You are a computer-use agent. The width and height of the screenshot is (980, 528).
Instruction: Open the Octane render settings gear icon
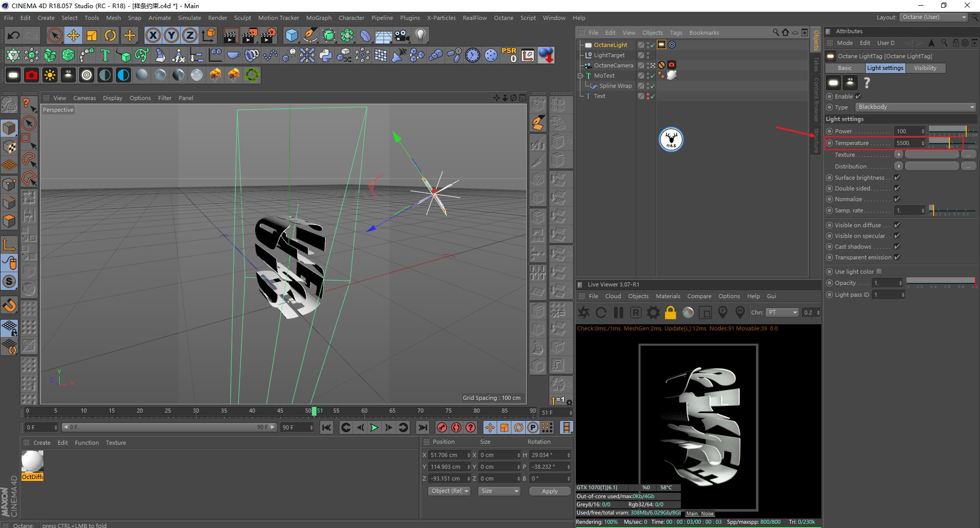coord(653,312)
